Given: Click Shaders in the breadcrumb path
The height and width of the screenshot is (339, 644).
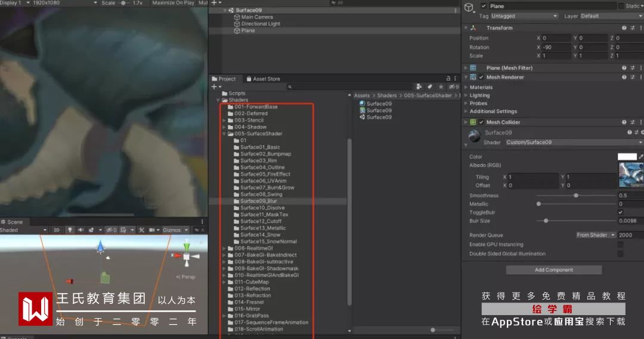Looking at the screenshot, I should click(x=387, y=95).
